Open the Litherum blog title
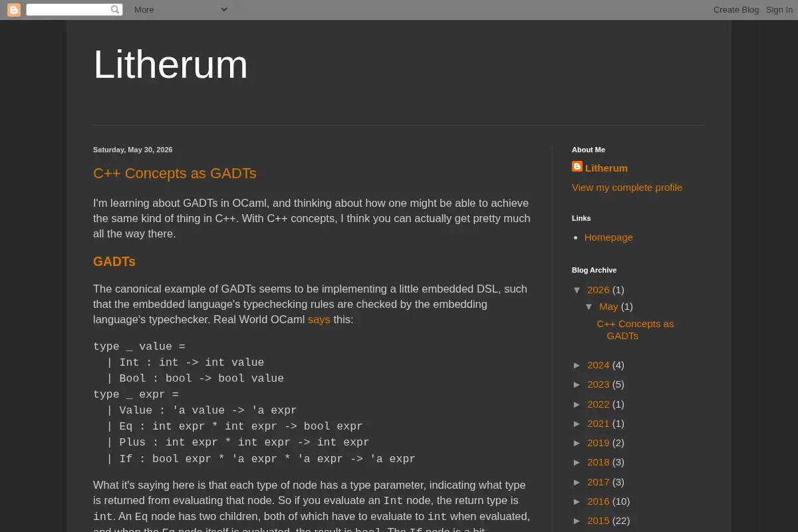The width and height of the screenshot is (798, 532). point(170,65)
